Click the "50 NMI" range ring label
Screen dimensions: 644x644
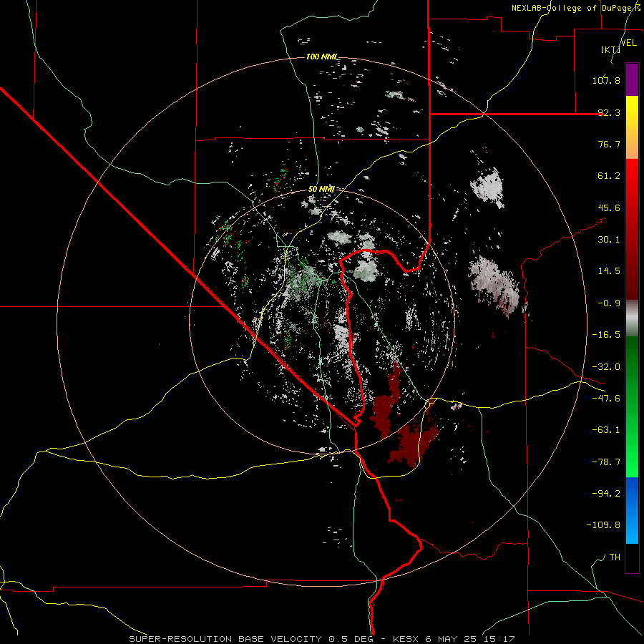321,190
